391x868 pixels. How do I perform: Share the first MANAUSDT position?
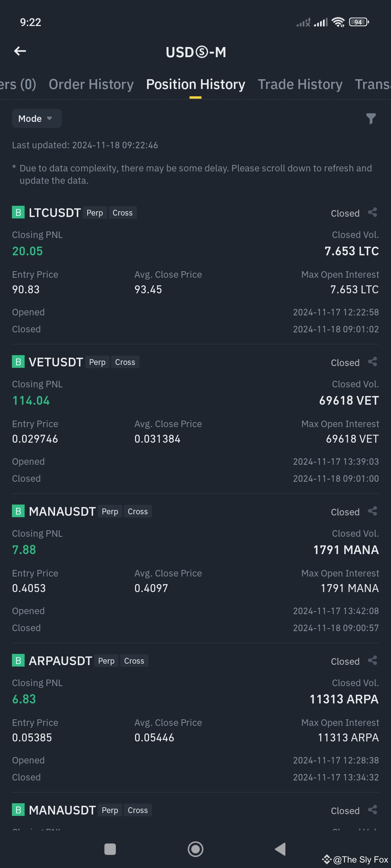pos(373,511)
